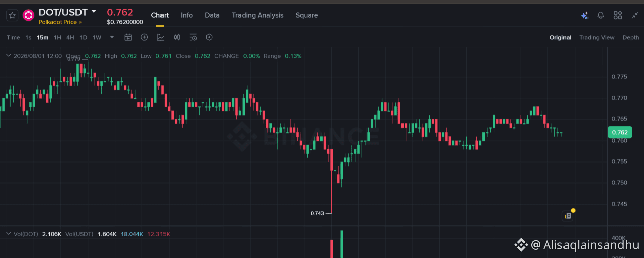Add DOT/USDT to favorites with star icon
The image size is (644, 258).
(12, 15)
